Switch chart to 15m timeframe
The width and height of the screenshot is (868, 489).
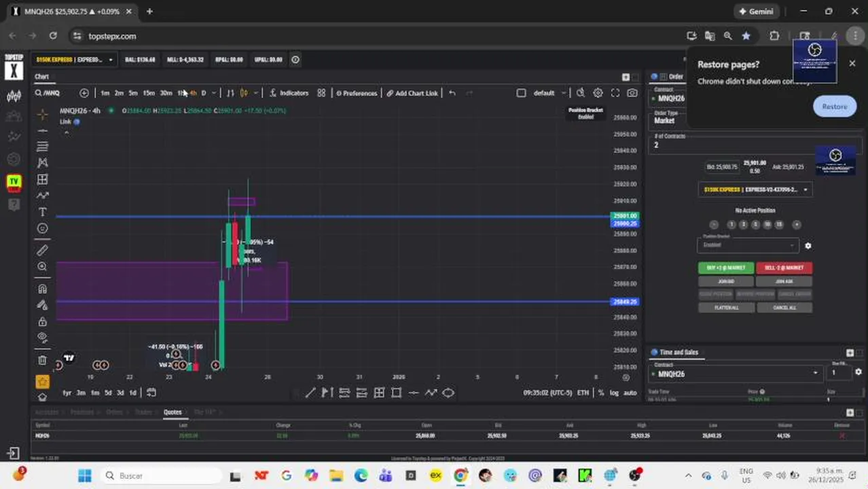(x=149, y=93)
